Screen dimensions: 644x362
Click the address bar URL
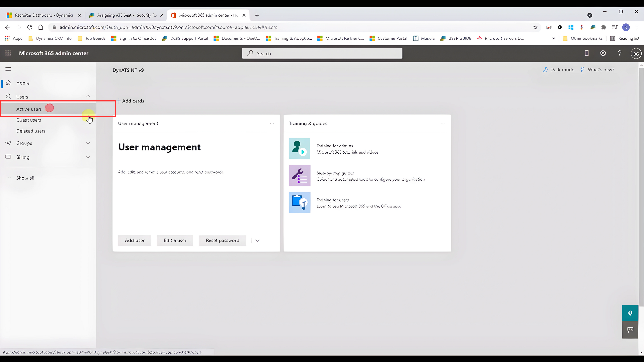(168, 27)
